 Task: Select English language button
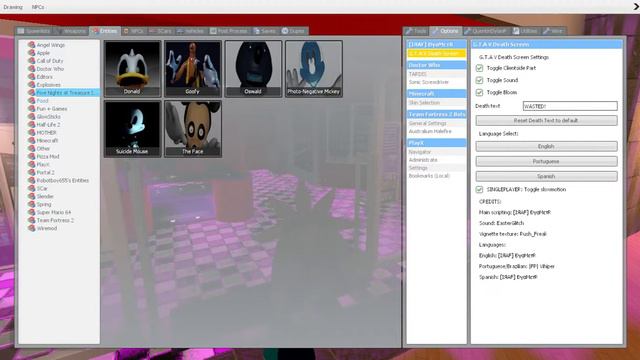pyautogui.click(x=547, y=146)
